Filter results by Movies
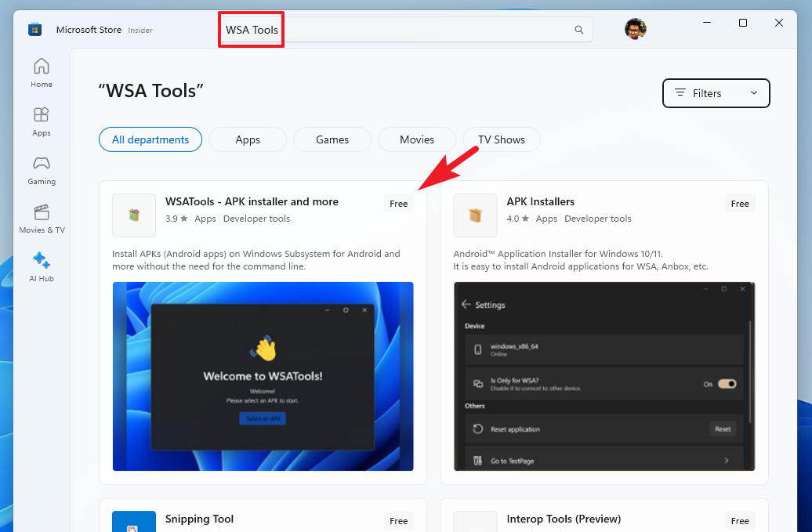Image resolution: width=812 pixels, height=532 pixels. (x=417, y=139)
